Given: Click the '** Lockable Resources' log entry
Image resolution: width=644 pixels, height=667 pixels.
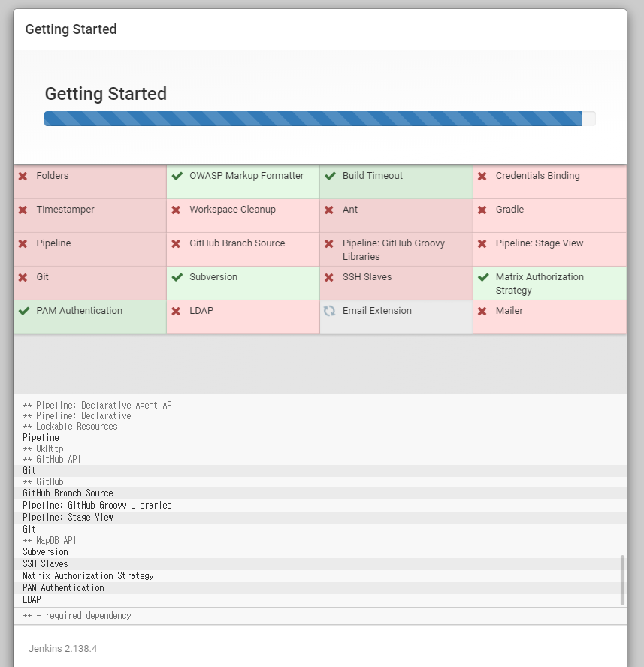Looking at the screenshot, I should click(70, 426).
